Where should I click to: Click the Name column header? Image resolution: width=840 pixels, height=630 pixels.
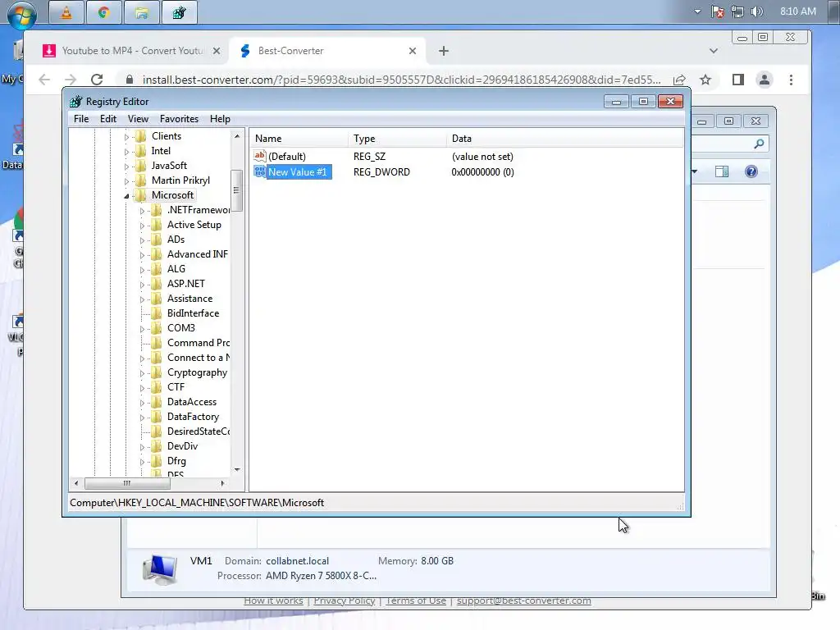pyautogui.click(x=299, y=139)
